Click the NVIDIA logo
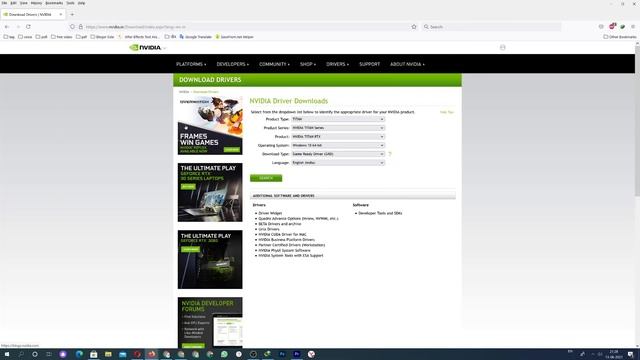Image resolution: width=640 pixels, height=360 pixels. (146, 48)
